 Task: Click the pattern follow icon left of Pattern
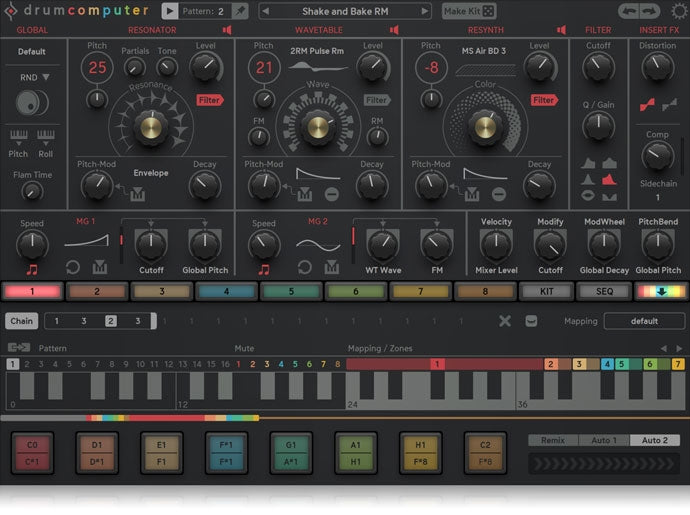[x=19, y=348]
